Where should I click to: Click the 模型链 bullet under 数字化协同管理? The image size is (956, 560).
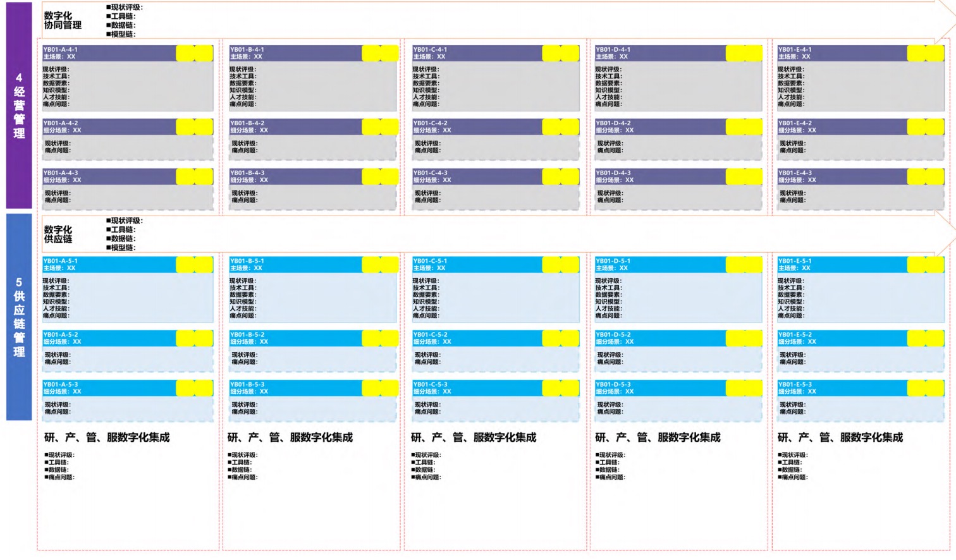pos(122,34)
